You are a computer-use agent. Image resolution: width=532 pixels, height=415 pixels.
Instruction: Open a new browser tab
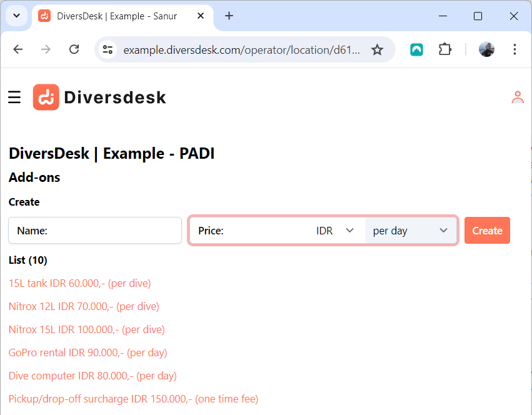[229, 16]
